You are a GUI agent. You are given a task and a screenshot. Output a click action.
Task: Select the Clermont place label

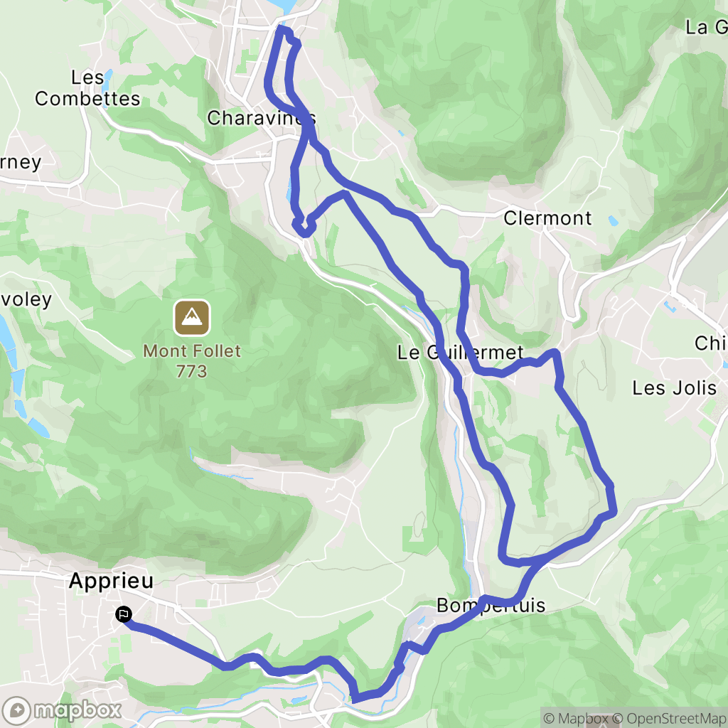(547, 218)
